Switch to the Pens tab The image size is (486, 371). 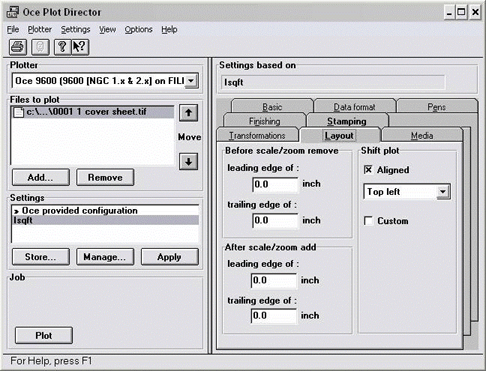point(437,106)
